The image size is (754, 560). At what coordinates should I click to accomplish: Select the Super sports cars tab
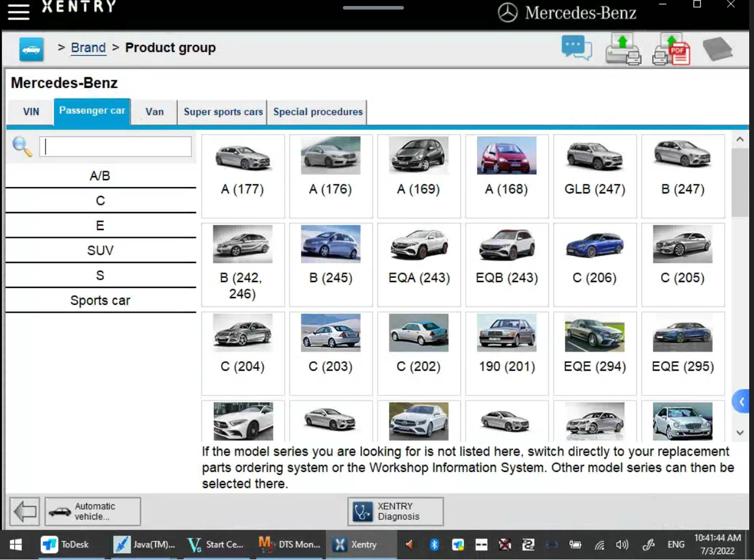(x=223, y=112)
